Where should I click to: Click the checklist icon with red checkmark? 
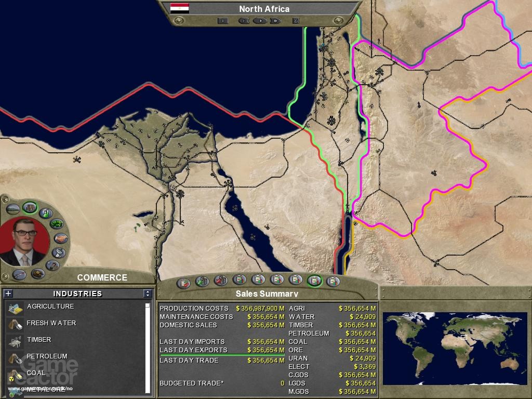tap(183, 283)
